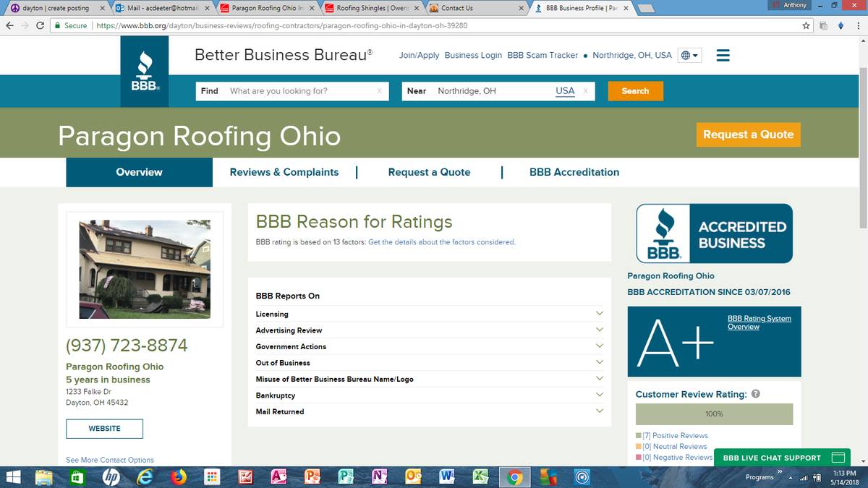The image size is (868, 488).
Task: Open the BBB Rating System Overview link
Action: 759,322
